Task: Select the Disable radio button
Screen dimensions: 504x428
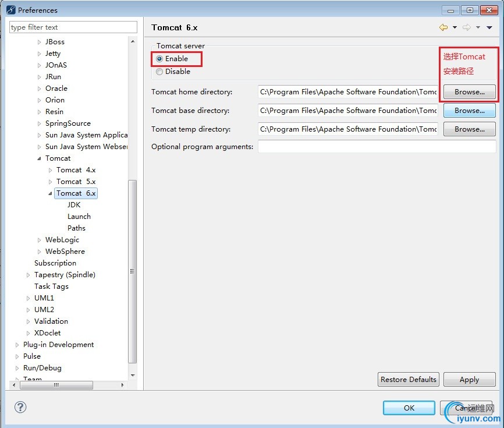Action: tap(159, 72)
